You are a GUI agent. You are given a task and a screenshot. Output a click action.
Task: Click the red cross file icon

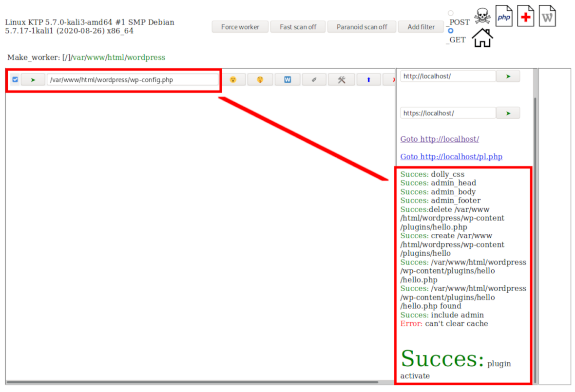pos(525,17)
